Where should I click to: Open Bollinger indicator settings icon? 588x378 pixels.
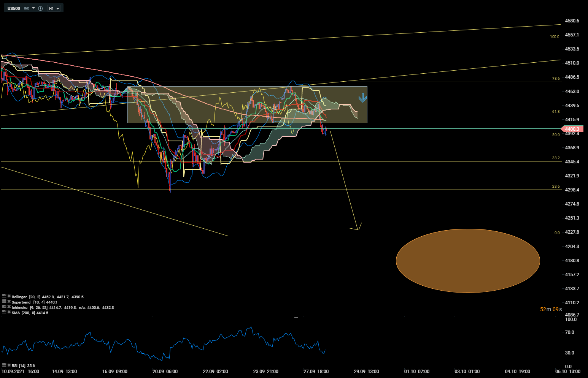point(4,296)
